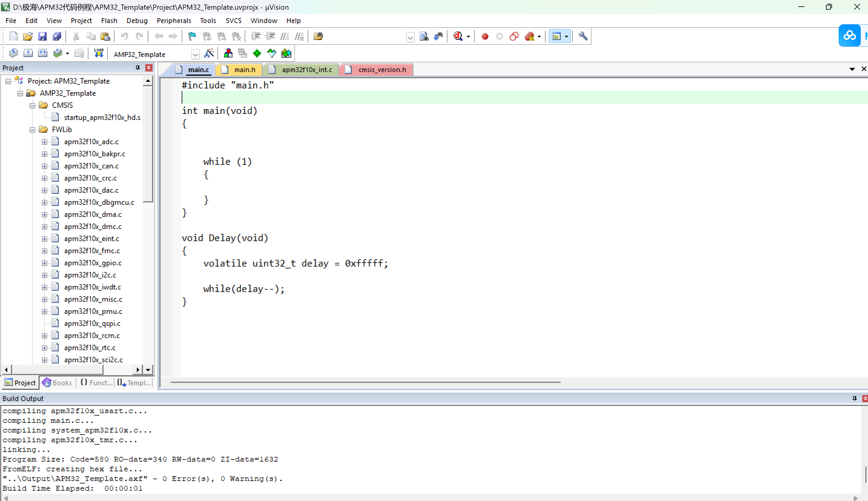
Task: Click the Download to flash LOAD icon
Action: (99, 53)
